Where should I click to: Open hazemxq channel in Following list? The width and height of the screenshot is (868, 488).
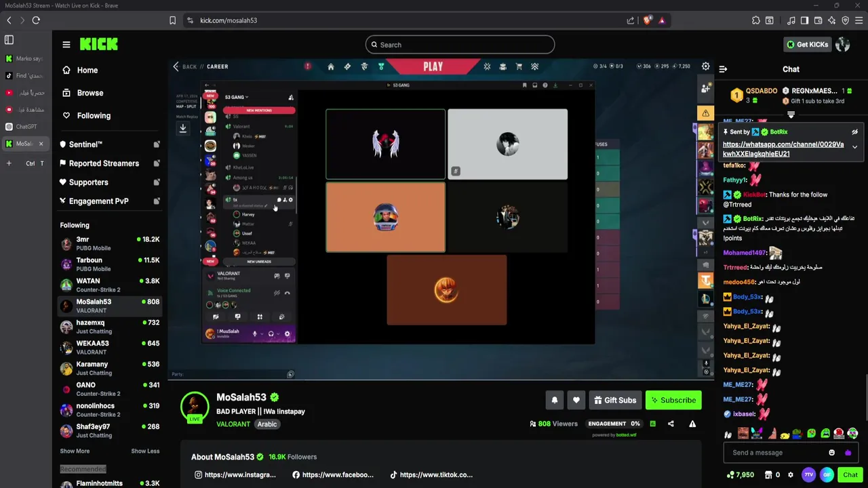(x=110, y=327)
